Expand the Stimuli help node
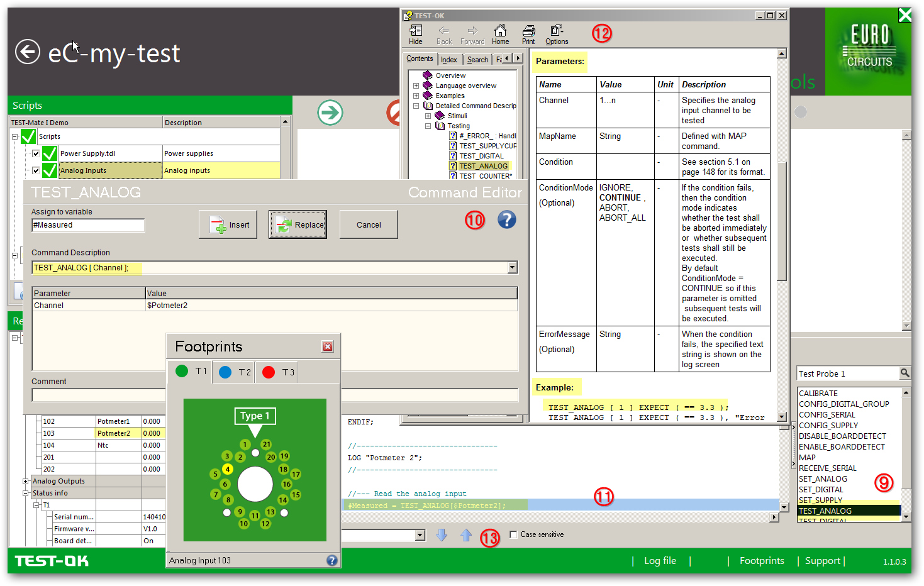 pyautogui.click(x=428, y=116)
